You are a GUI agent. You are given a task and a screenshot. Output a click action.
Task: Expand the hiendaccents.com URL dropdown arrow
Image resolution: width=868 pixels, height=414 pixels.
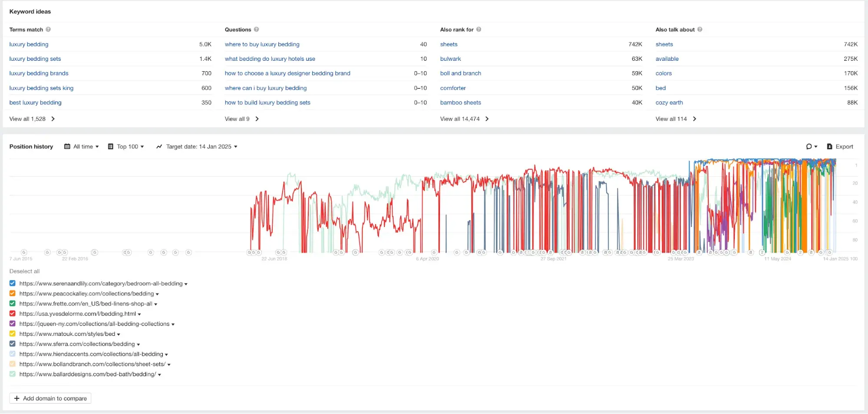166,355
